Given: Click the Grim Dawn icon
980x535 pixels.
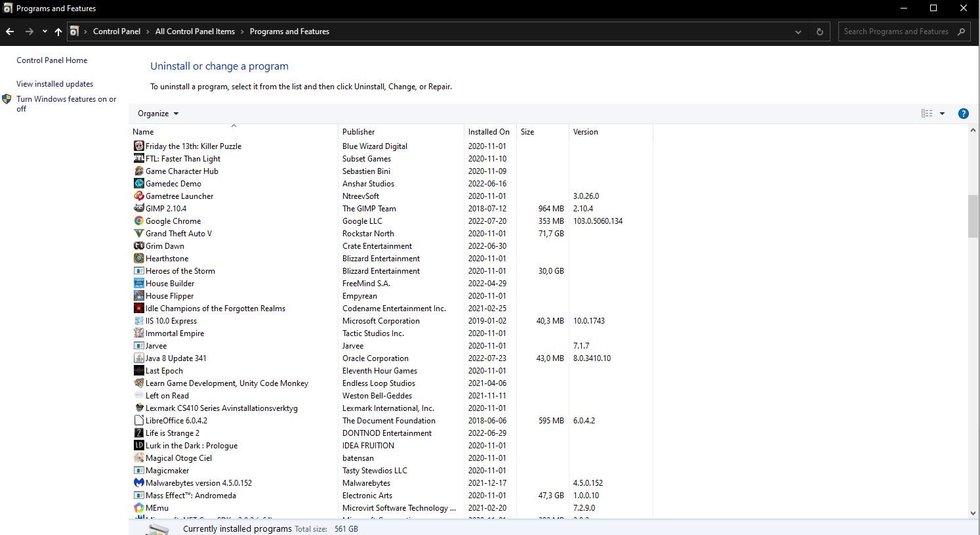Looking at the screenshot, I should click(x=138, y=246).
